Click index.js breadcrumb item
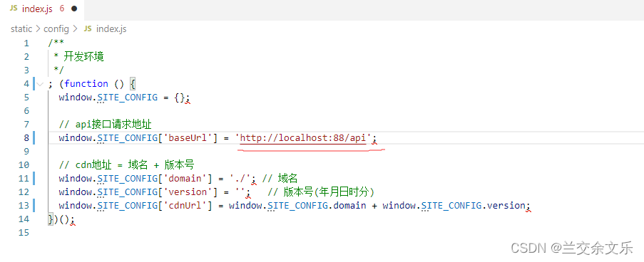The height and width of the screenshot is (262, 644). click(111, 29)
